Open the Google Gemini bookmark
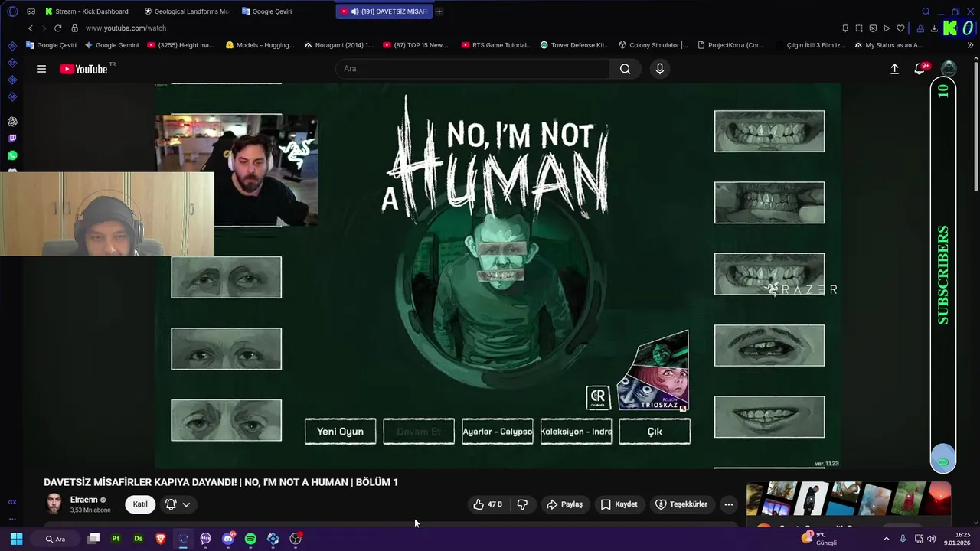The image size is (980, 551). tap(112, 45)
